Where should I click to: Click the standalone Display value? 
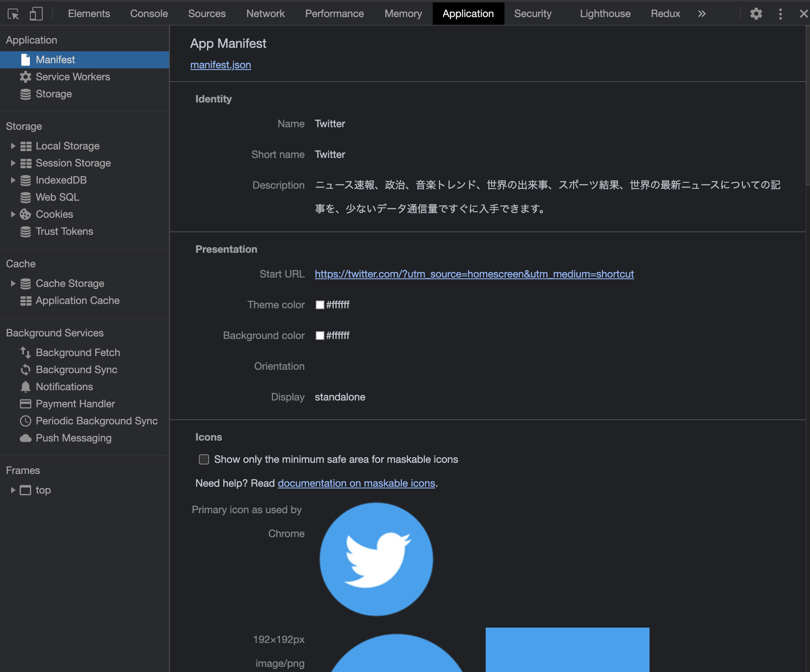pyautogui.click(x=340, y=397)
